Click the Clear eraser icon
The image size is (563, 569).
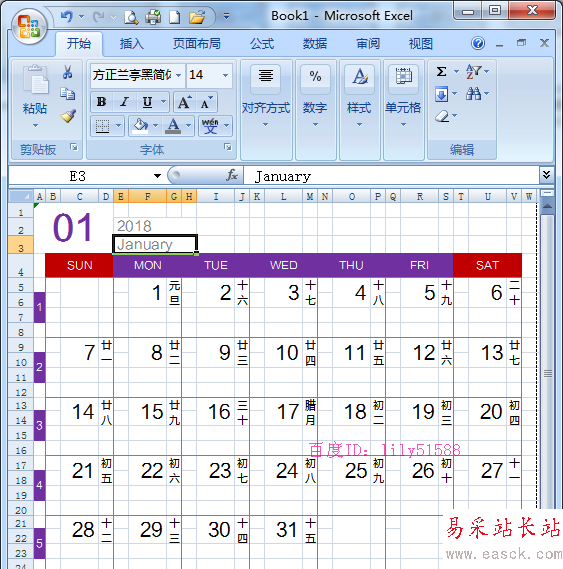tap(442, 116)
